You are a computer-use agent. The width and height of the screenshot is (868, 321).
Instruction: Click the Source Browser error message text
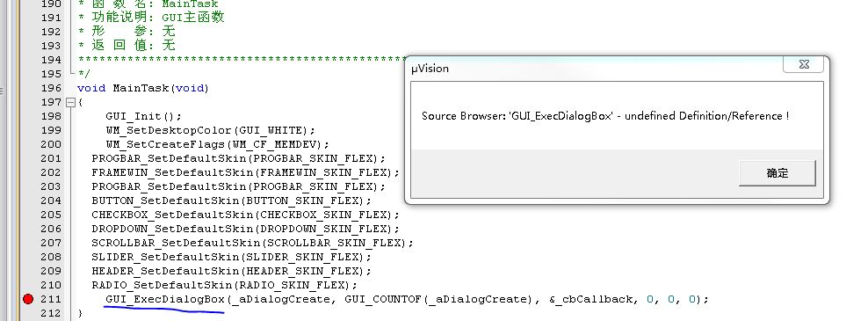point(605,116)
